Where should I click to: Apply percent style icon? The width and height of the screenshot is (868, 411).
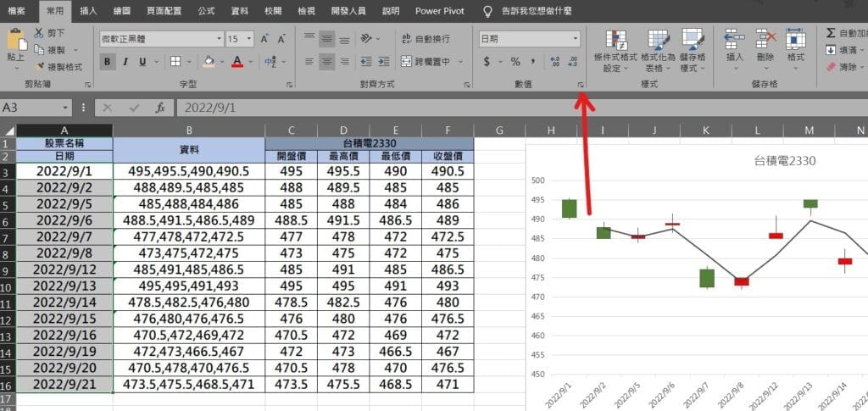515,61
